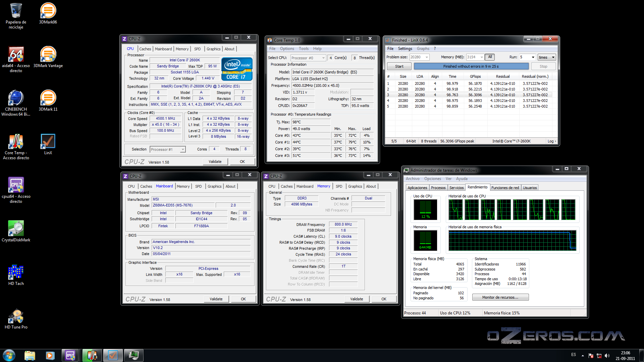
Task: Click the Stop button in LinX
Action: point(543,66)
